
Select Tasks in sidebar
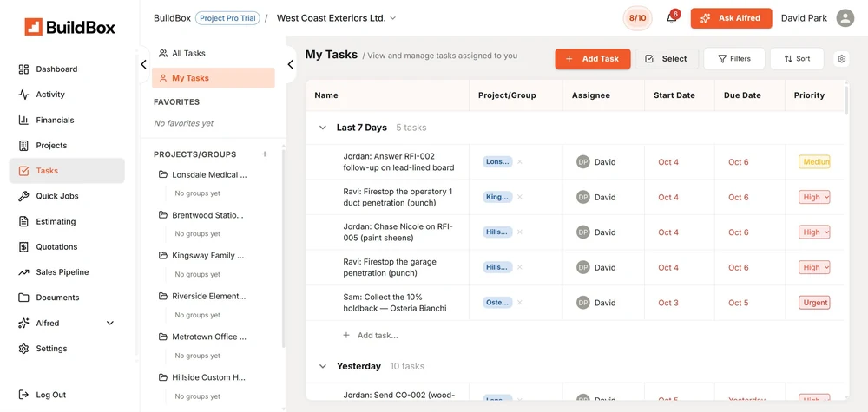coord(67,171)
